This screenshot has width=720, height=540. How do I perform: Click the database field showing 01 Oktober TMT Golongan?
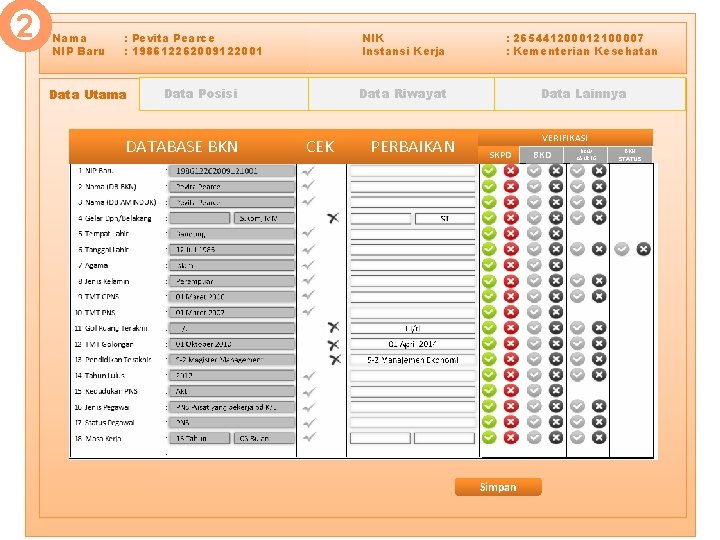[x=232, y=344]
